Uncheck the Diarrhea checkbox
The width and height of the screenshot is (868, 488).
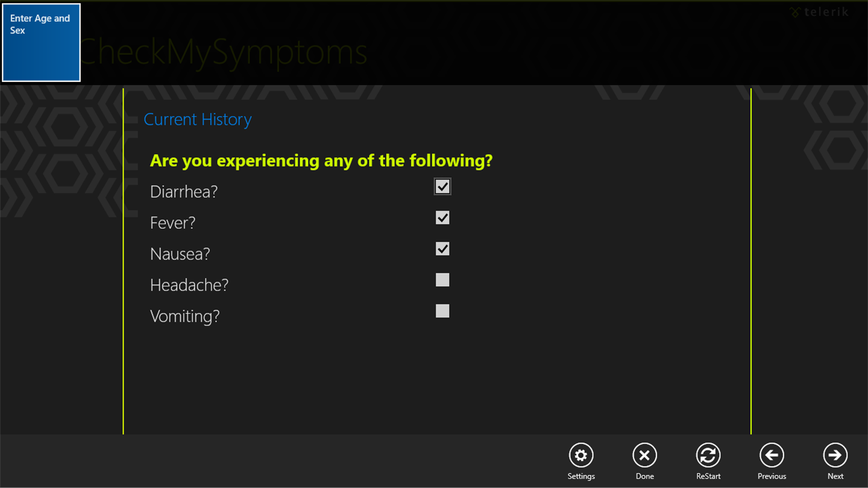[x=442, y=187]
